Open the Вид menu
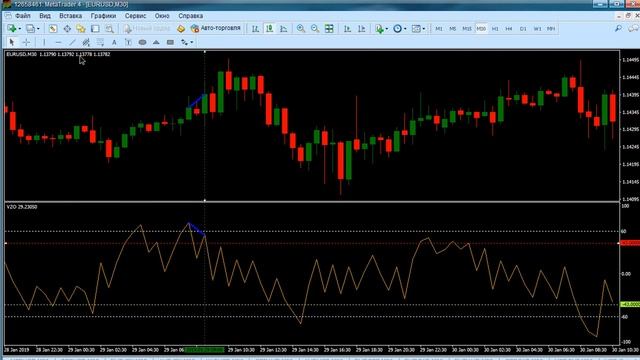 (45, 16)
